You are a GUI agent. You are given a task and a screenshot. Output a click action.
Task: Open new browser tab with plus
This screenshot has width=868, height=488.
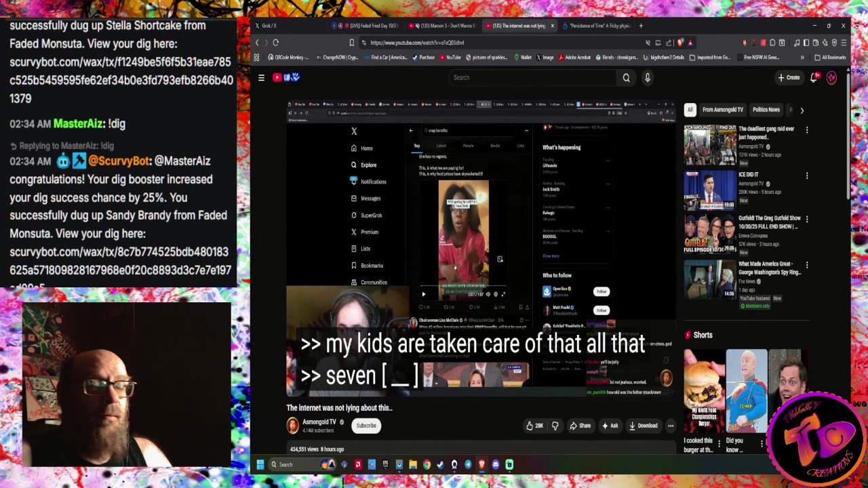tap(642, 26)
